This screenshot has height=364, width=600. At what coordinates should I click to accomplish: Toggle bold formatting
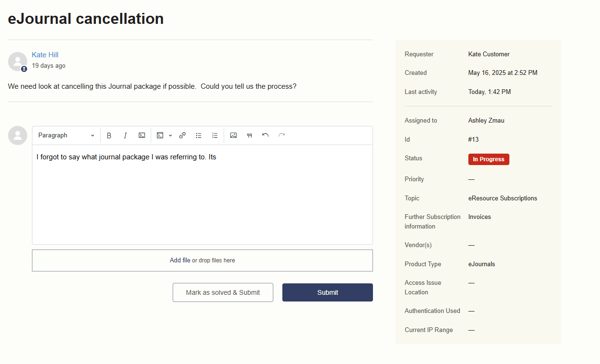tap(109, 135)
